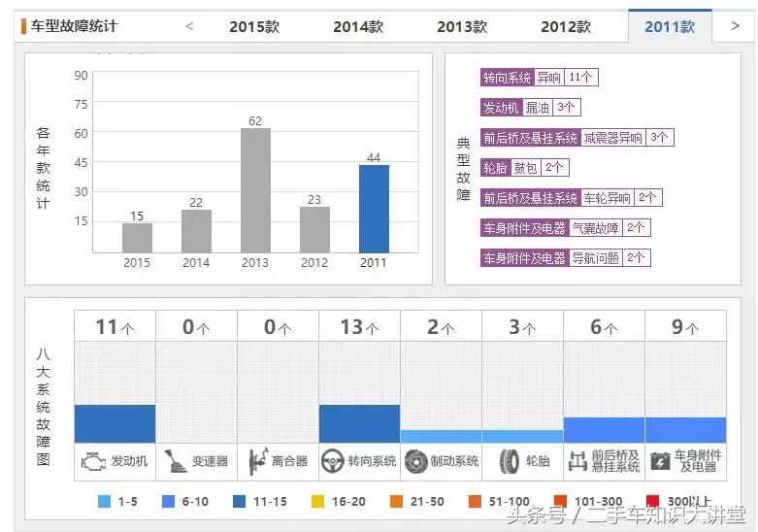
Task: Click the 101-300 legend swatch
Action: (x=560, y=501)
